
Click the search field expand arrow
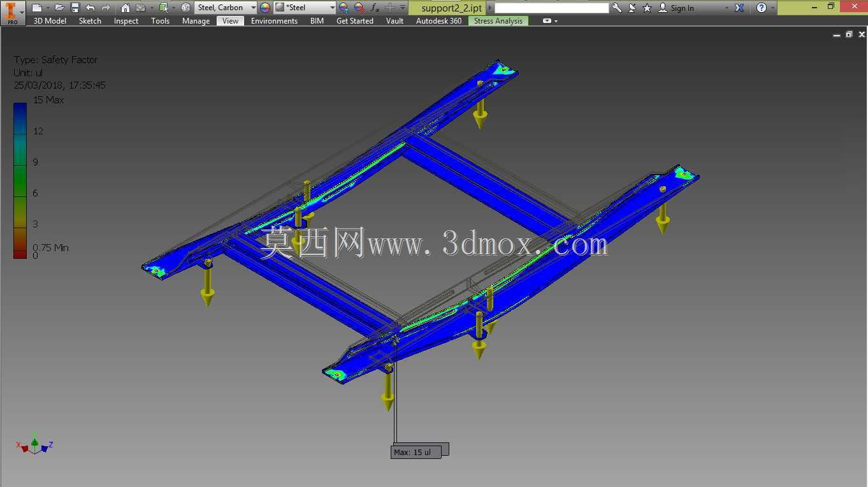[490, 8]
